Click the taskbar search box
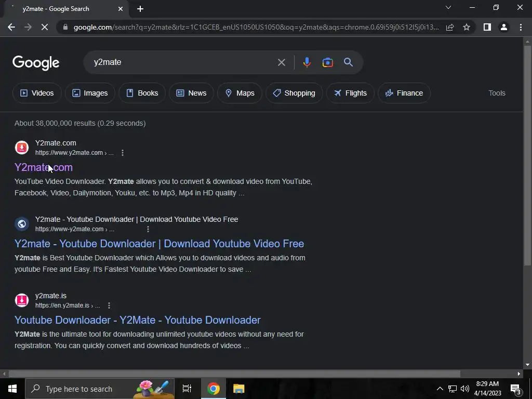 pos(100,389)
